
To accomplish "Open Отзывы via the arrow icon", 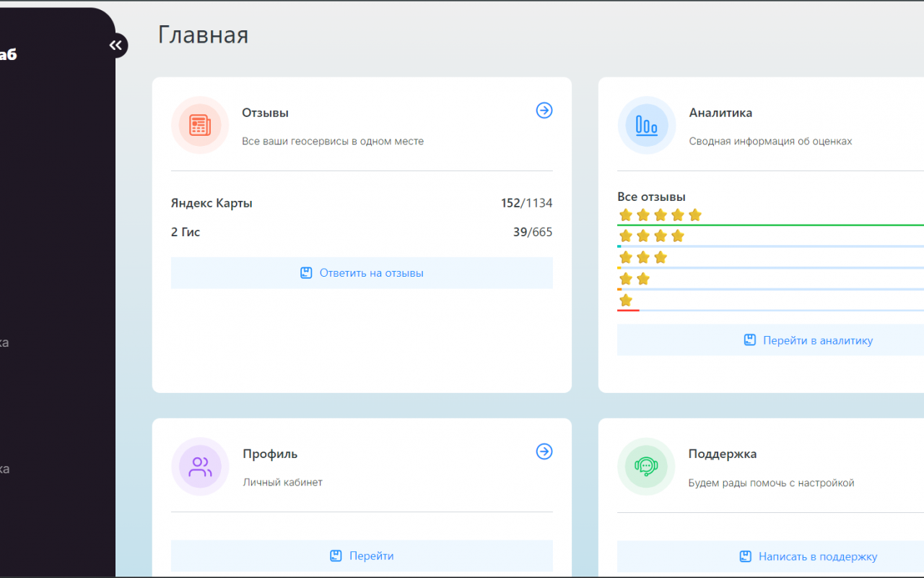I will (544, 110).
